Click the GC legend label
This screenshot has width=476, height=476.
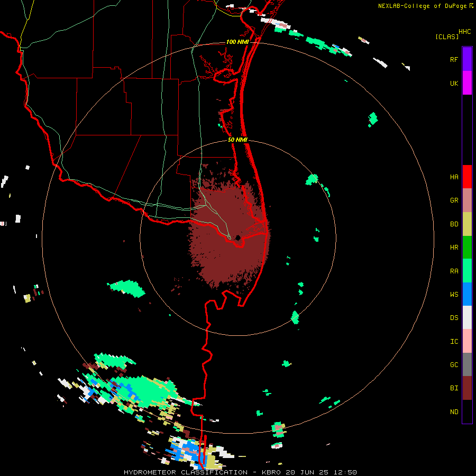coord(454,365)
